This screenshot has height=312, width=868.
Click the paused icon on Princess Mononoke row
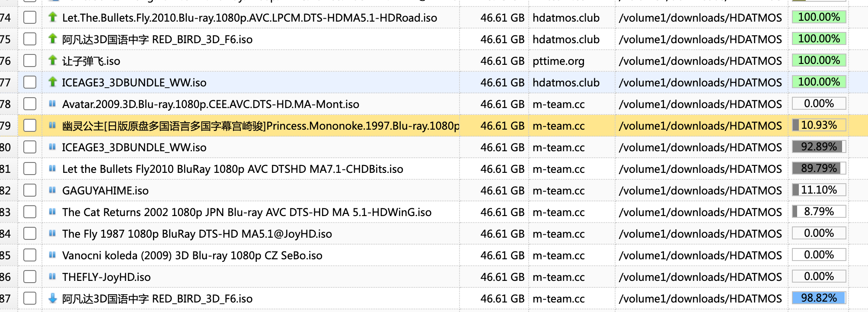click(53, 125)
